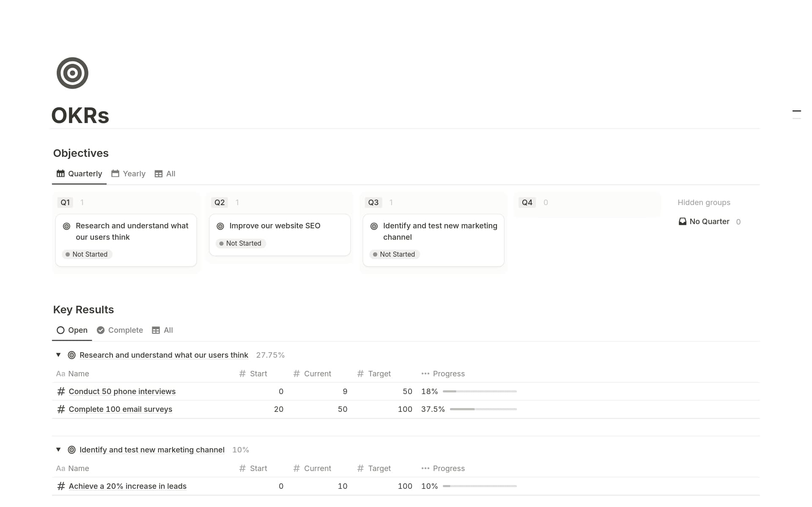Open the All view under Key Results

pos(162,330)
